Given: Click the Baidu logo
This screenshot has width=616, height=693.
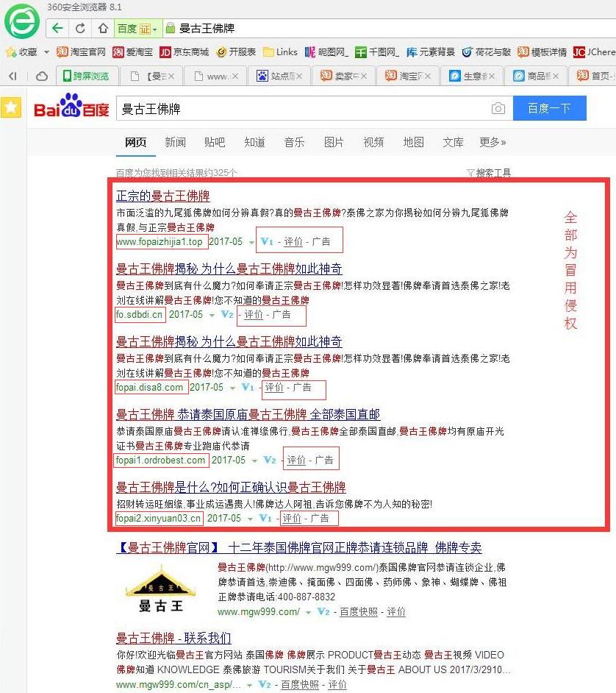Looking at the screenshot, I should pyautogui.click(x=71, y=107).
